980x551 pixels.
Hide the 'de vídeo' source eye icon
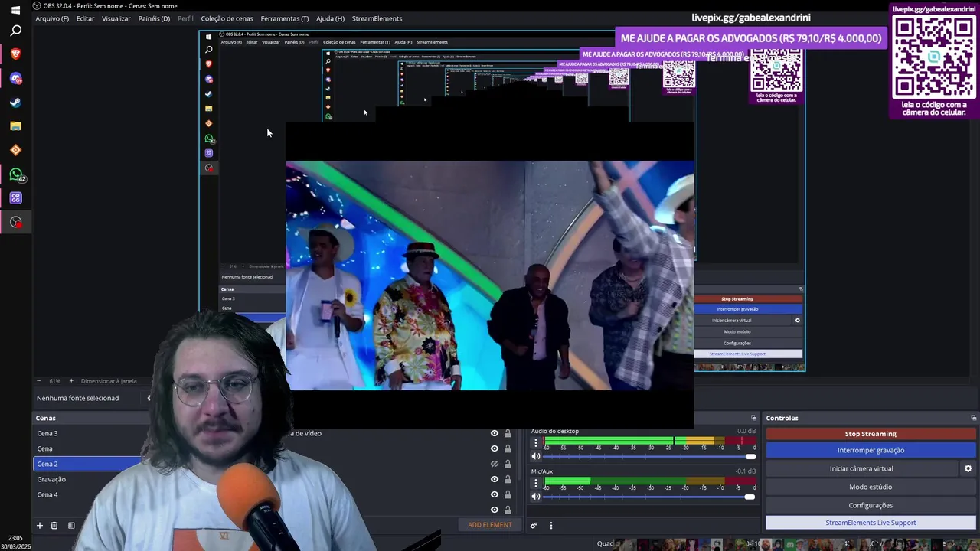[x=495, y=433]
